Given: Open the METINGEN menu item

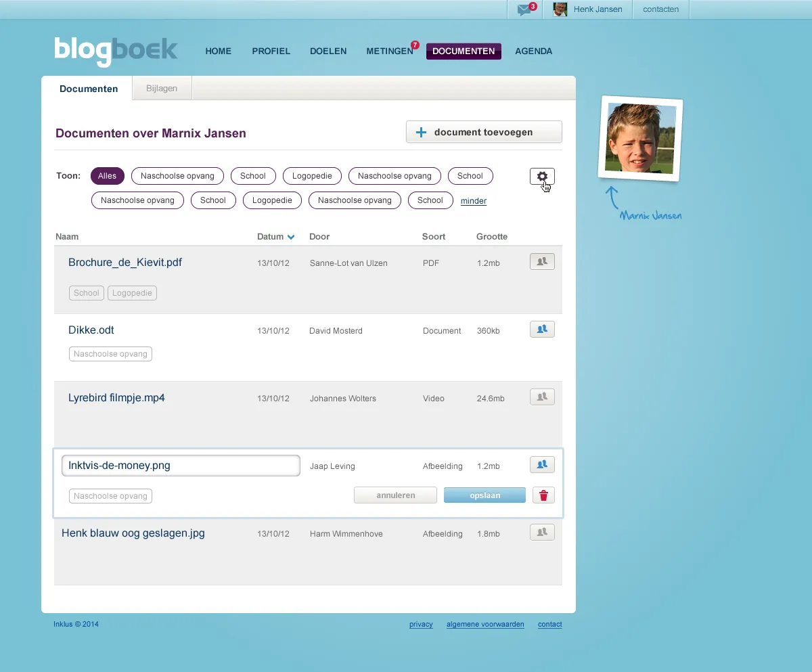Looking at the screenshot, I should [x=390, y=51].
